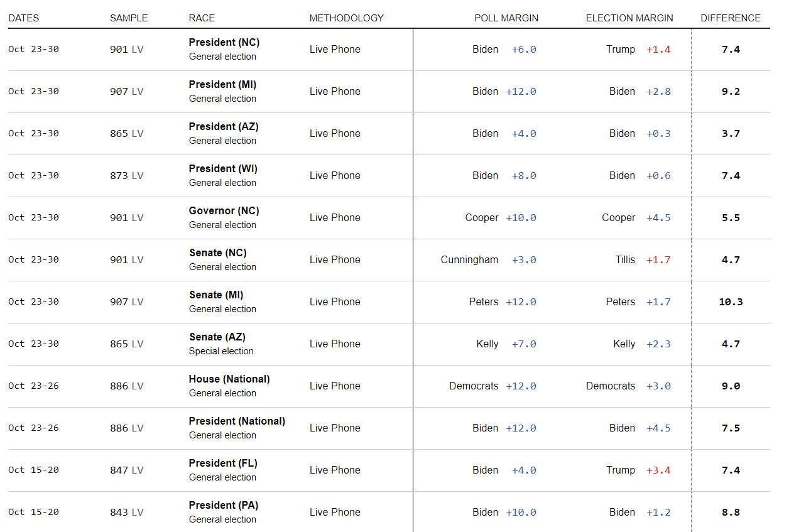Click the ELECTION MARGIN column header
The image size is (789, 532).
coord(629,18)
